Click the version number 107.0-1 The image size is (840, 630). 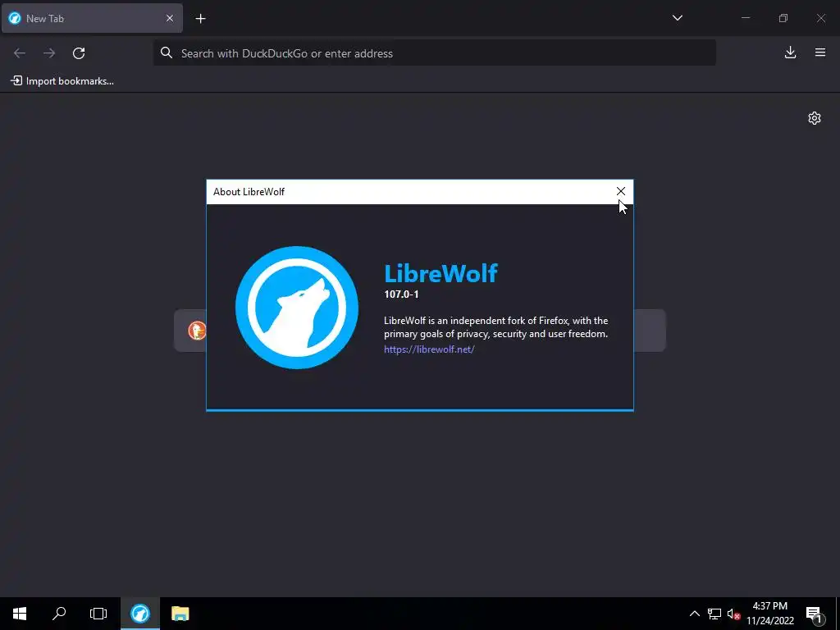pos(401,294)
